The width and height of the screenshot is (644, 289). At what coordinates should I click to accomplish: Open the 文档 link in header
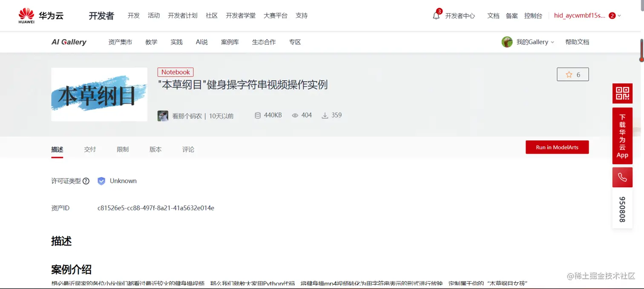[x=493, y=16]
